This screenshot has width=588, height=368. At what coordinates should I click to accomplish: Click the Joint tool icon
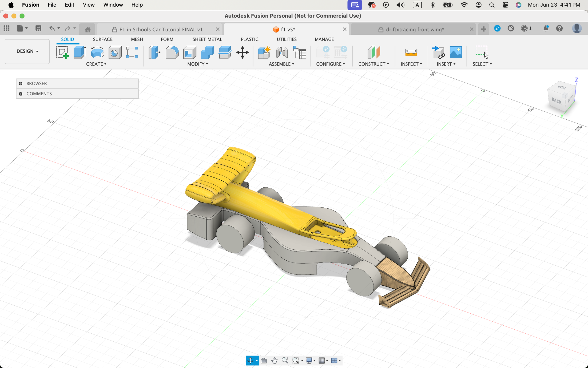pyautogui.click(x=282, y=52)
